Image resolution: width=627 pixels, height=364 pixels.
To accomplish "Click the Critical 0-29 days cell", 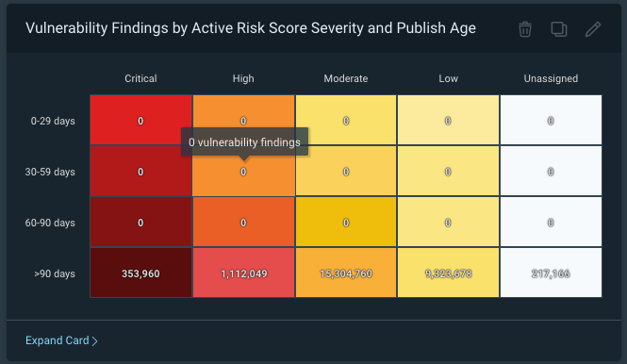I will pyautogui.click(x=140, y=120).
